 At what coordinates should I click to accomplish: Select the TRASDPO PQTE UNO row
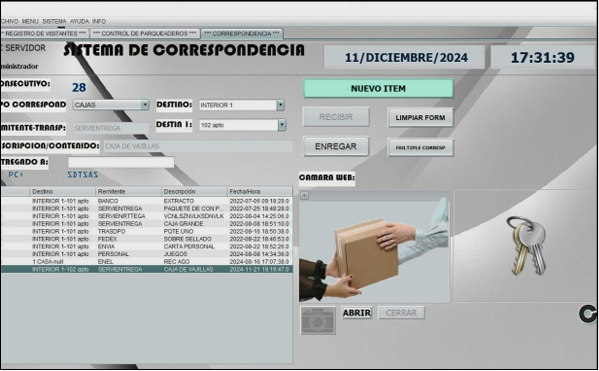[146, 231]
